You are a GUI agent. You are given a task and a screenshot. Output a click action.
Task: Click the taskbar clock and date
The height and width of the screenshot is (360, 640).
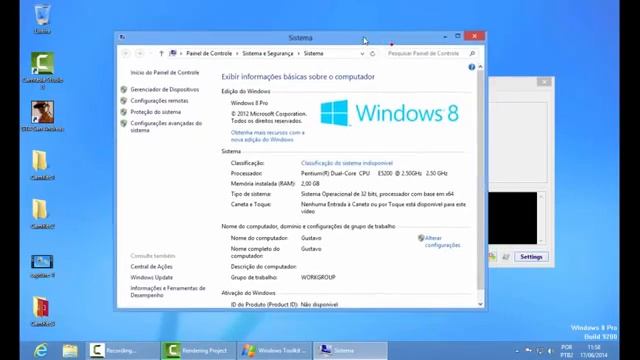594,351
